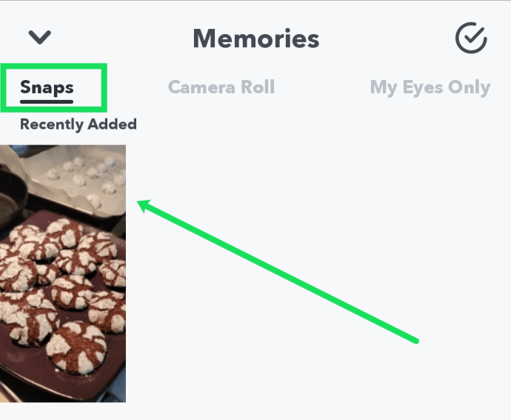Show private snaps under My Eyes Only
Screen dimensions: 511x420
[430, 87]
